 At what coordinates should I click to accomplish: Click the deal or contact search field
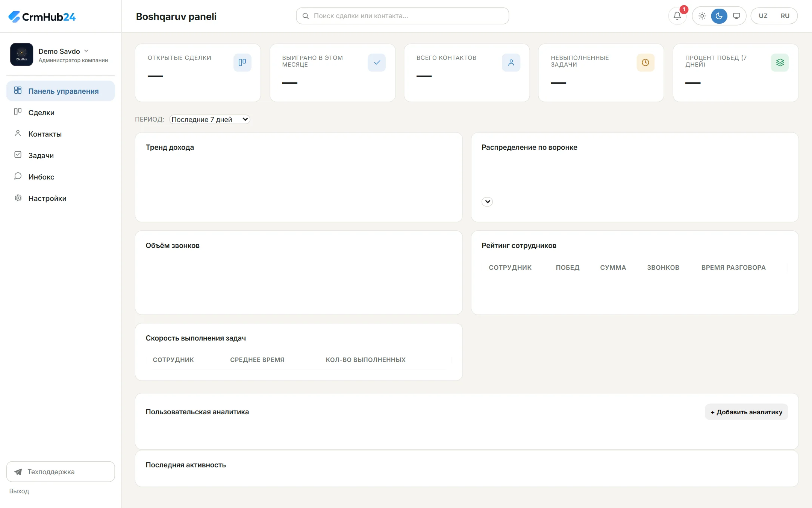point(402,16)
